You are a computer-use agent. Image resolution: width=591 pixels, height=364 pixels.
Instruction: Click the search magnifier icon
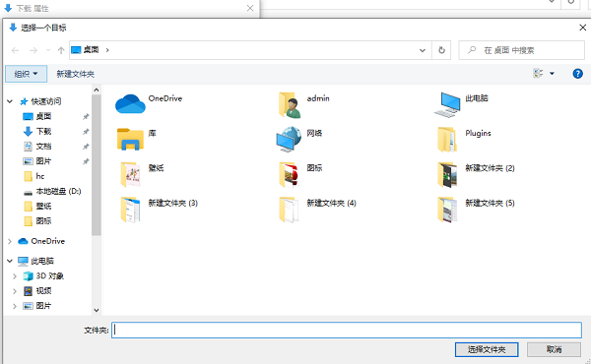pyautogui.click(x=472, y=50)
